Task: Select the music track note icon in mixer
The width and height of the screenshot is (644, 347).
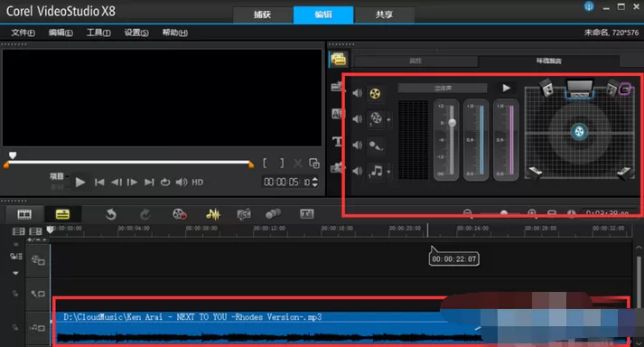Action: coord(376,171)
